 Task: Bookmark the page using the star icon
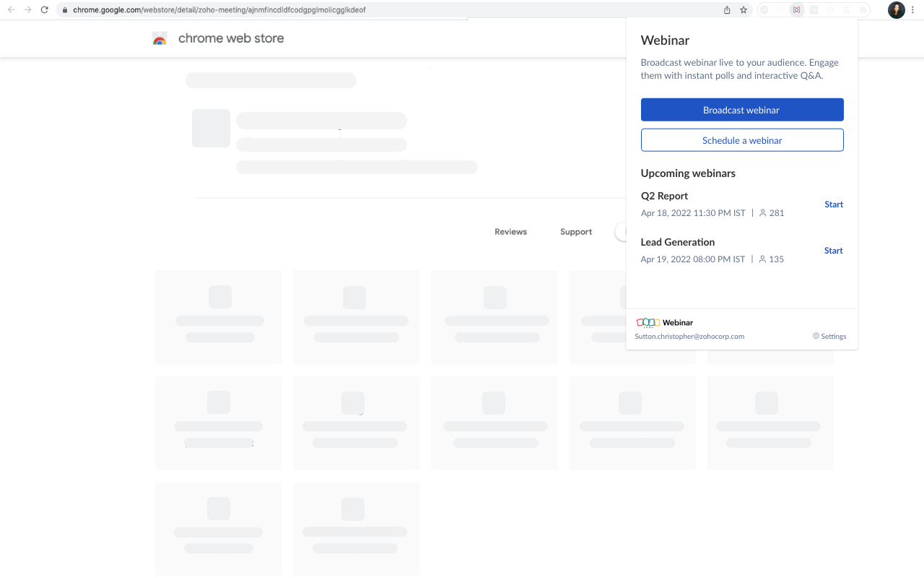pyautogui.click(x=744, y=9)
